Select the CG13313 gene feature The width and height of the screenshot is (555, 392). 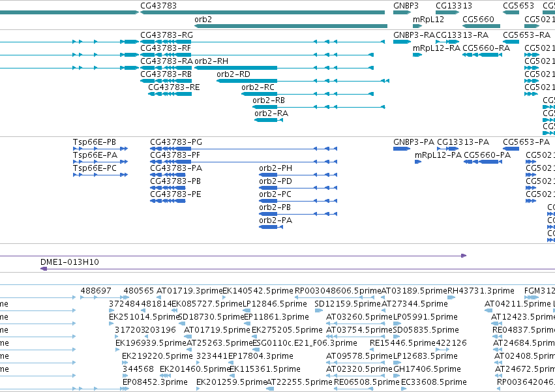447,12
